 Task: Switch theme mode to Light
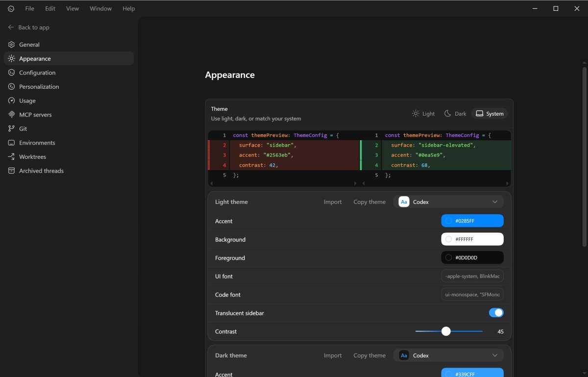tap(423, 114)
